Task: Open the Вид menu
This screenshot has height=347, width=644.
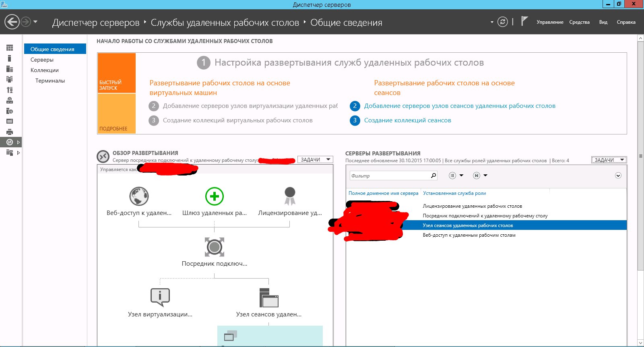Action: click(x=603, y=22)
